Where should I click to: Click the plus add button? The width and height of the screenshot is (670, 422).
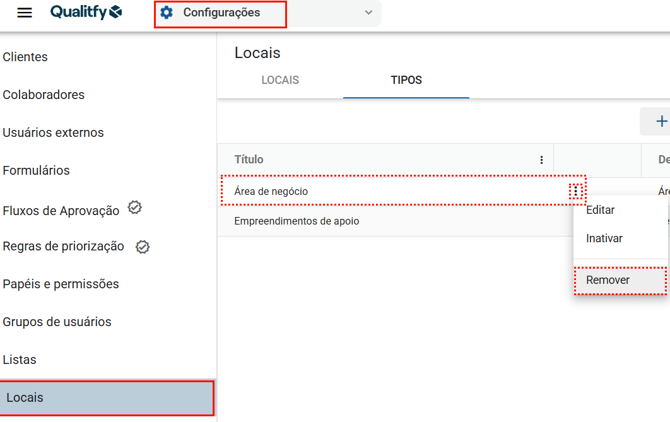pyautogui.click(x=660, y=122)
